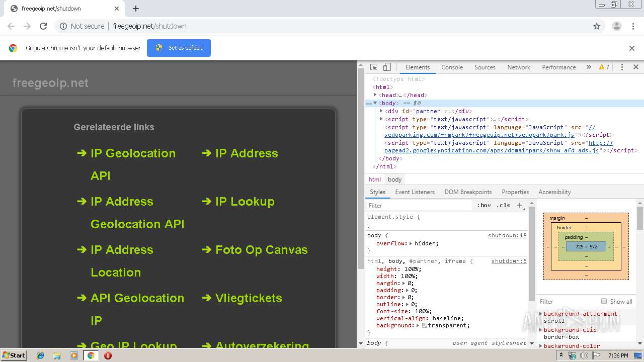
Task: Toggle the .cls element classes panel
Action: [x=503, y=205]
